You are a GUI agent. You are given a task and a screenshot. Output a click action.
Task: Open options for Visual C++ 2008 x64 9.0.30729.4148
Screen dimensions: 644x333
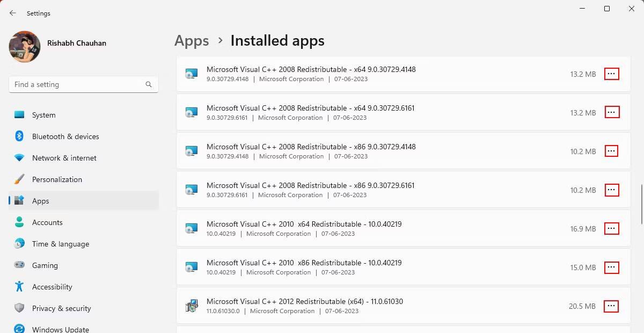coord(611,74)
